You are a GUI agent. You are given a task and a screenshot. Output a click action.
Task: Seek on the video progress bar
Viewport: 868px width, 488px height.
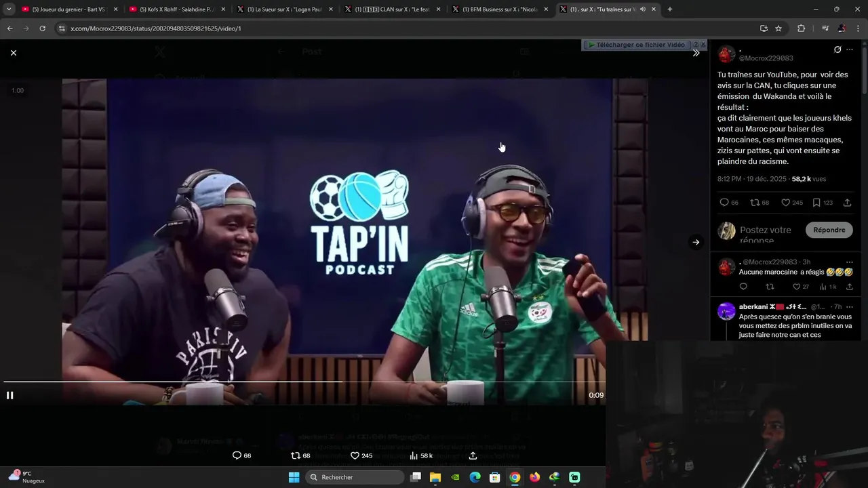click(x=303, y=382)
